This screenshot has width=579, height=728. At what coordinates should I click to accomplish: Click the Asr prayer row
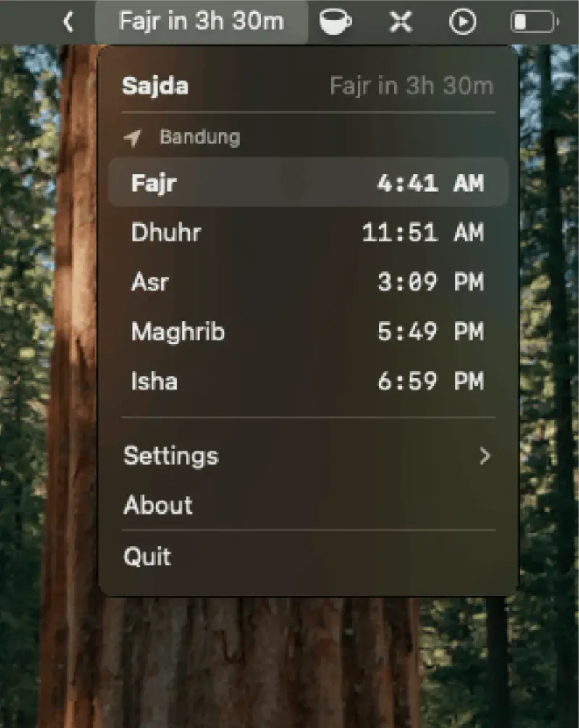pyautogui.click(x=308, y=282)
